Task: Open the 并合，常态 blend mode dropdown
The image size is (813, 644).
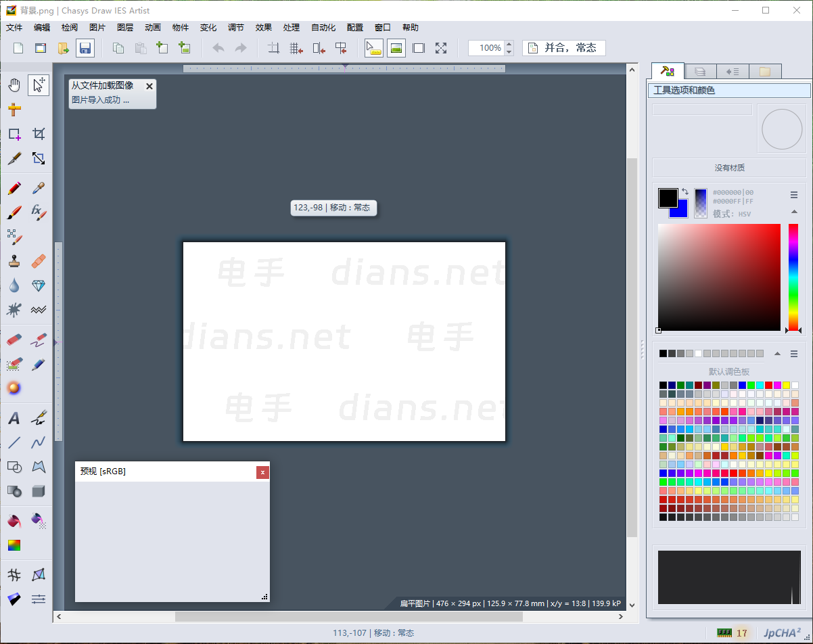Action: (564, 48)
